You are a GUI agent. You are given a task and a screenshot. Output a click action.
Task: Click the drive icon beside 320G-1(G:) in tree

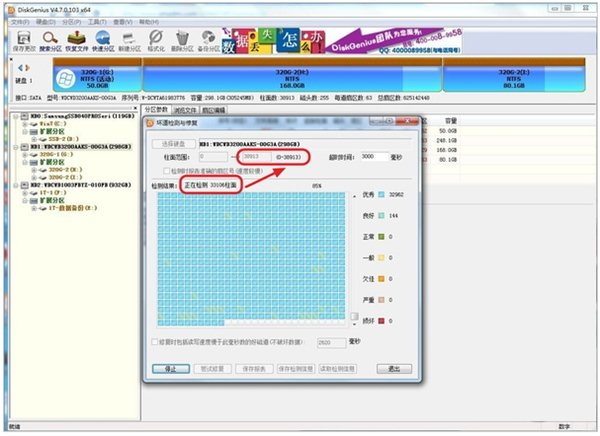tap(34, 155)
